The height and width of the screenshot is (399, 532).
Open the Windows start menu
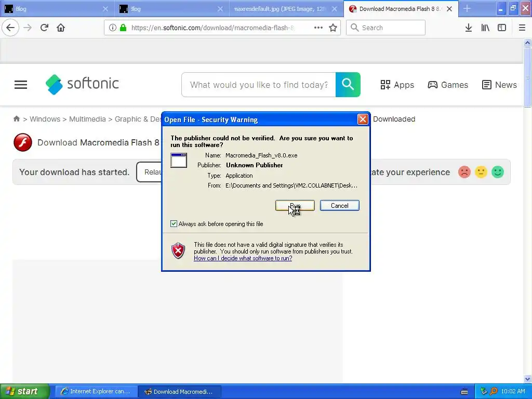pos(24,391)
